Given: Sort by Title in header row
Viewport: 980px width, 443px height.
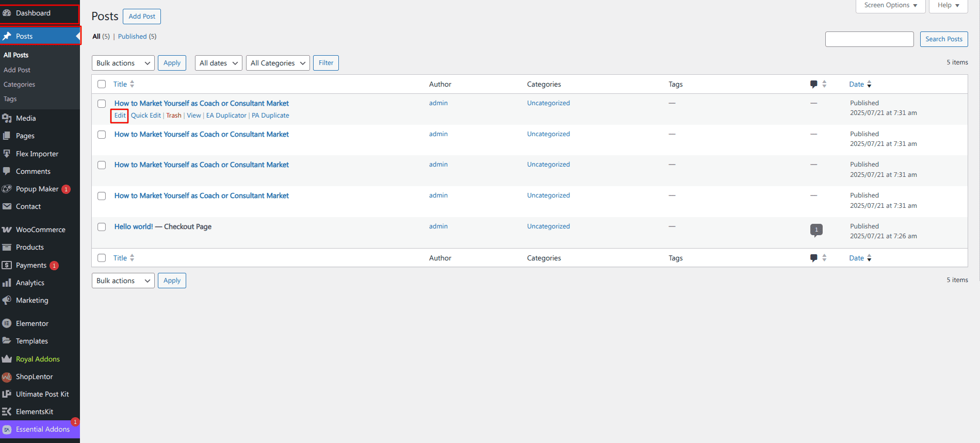Looking at the screenshot, I should [124, 84].
